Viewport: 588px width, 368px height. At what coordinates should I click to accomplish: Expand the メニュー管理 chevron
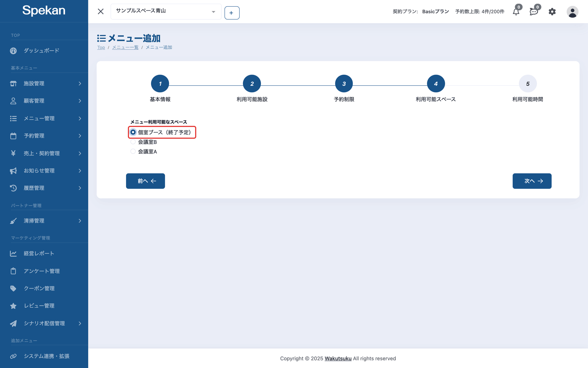[80, 118]
